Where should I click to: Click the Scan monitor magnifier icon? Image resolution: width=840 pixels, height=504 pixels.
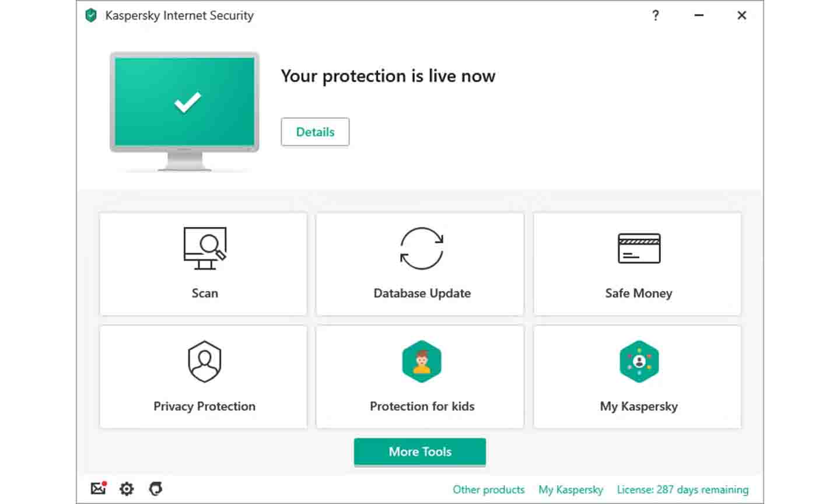point(205,249)
